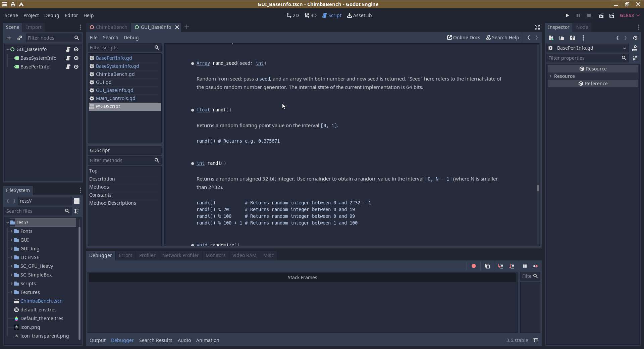Play custom scene button in toolbar
644x349 pixels.
coord(612,15)
